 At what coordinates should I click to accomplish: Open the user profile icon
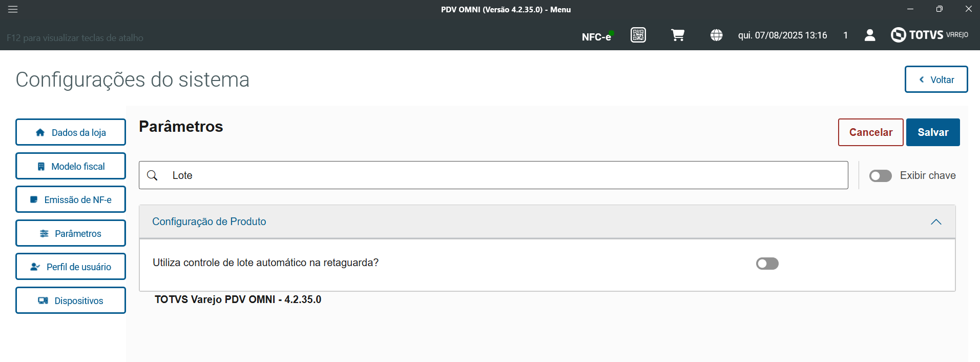(x=869, y=35)
